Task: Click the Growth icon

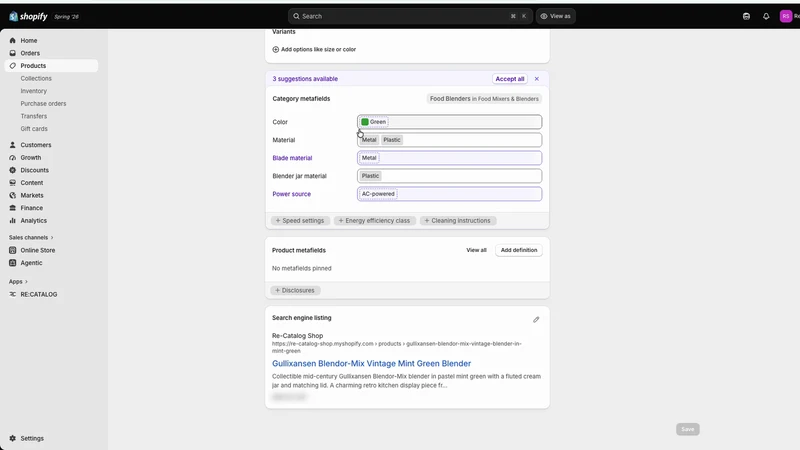Action: [x=13, y=158]
